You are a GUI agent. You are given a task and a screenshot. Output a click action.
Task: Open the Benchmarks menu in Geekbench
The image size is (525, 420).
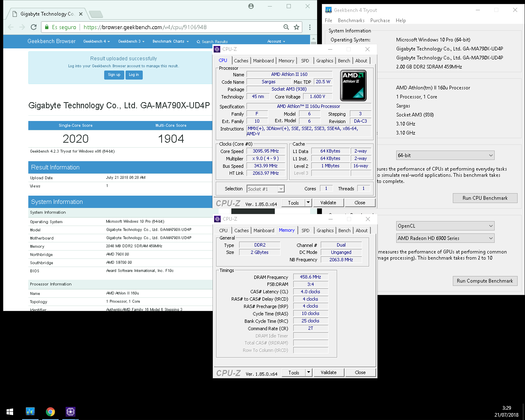[351, 21]
